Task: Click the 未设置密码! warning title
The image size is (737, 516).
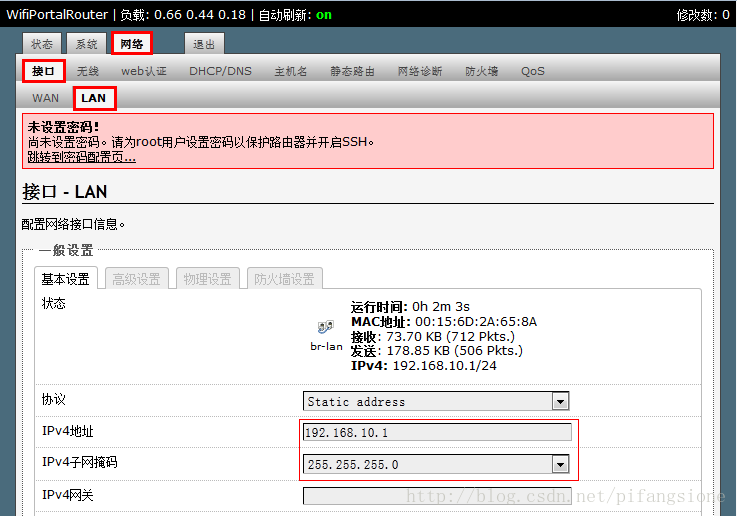Action: click(63, 127)
